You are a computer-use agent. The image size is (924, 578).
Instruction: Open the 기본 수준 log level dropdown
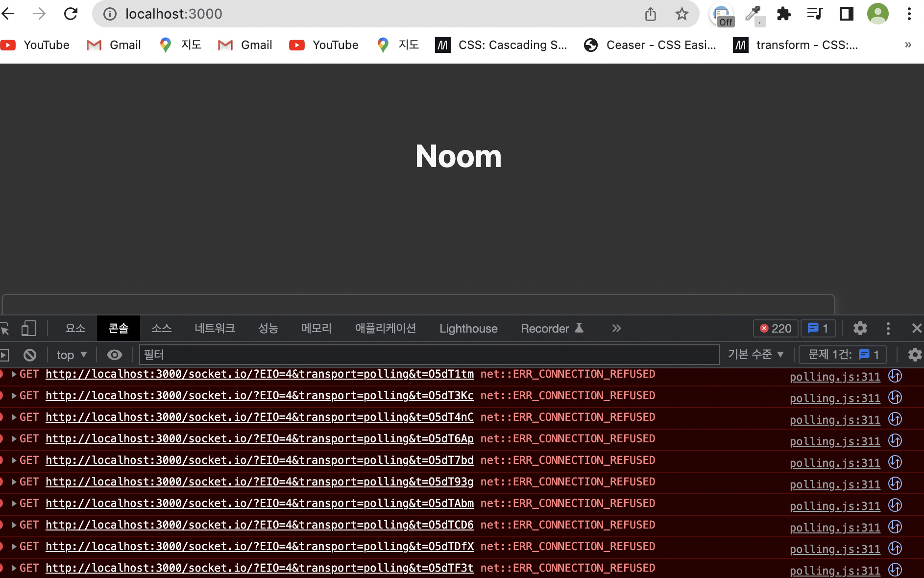pyautogui.click(x=756, y=354)
